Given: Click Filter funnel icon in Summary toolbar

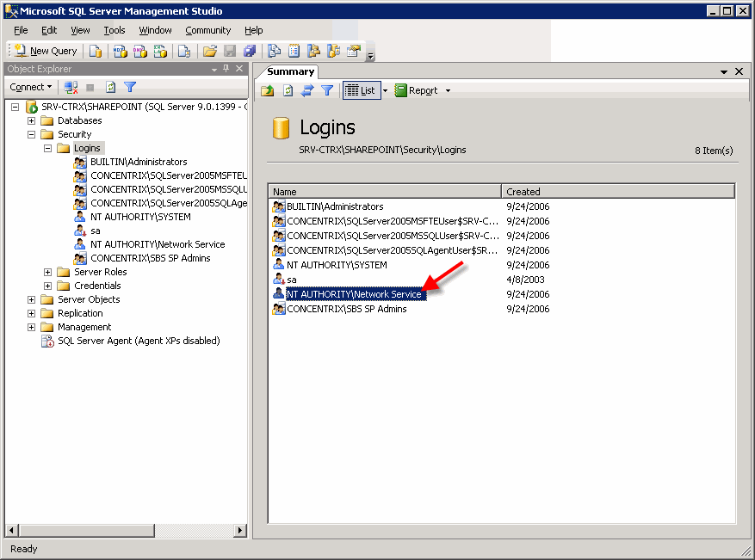Looking at the screenshot, I should point(327,90).
